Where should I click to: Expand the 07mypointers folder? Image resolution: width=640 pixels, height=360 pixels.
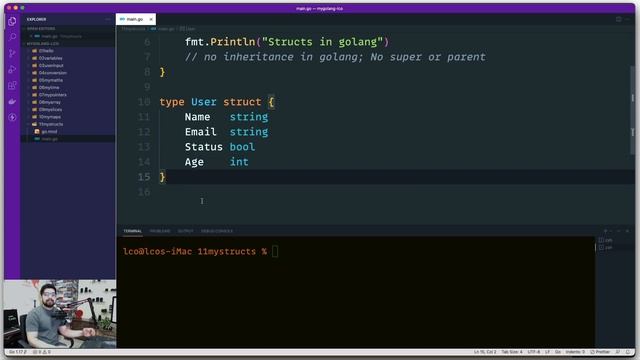tap(68, 95)
